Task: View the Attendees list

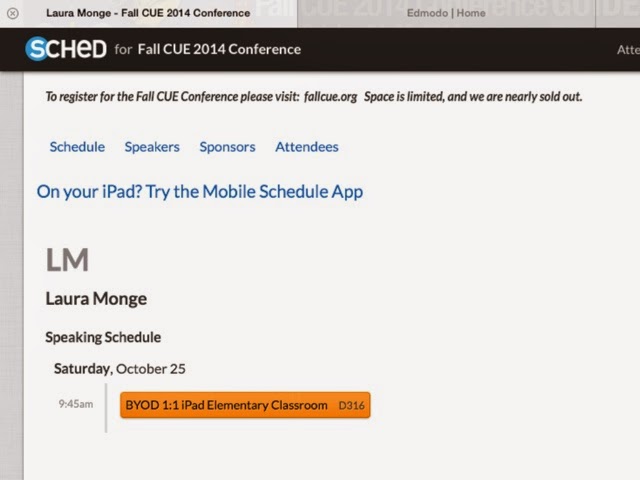Action: (307, 147)
